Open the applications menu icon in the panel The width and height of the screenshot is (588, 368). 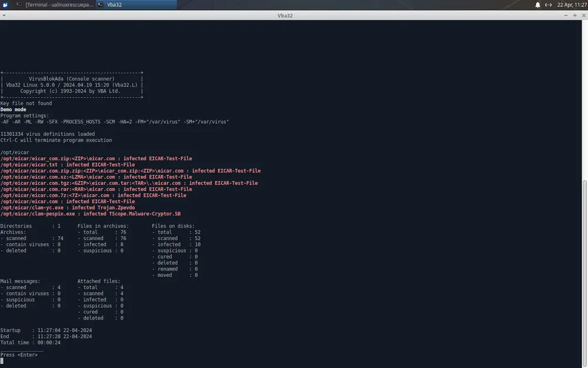point(5,5)
